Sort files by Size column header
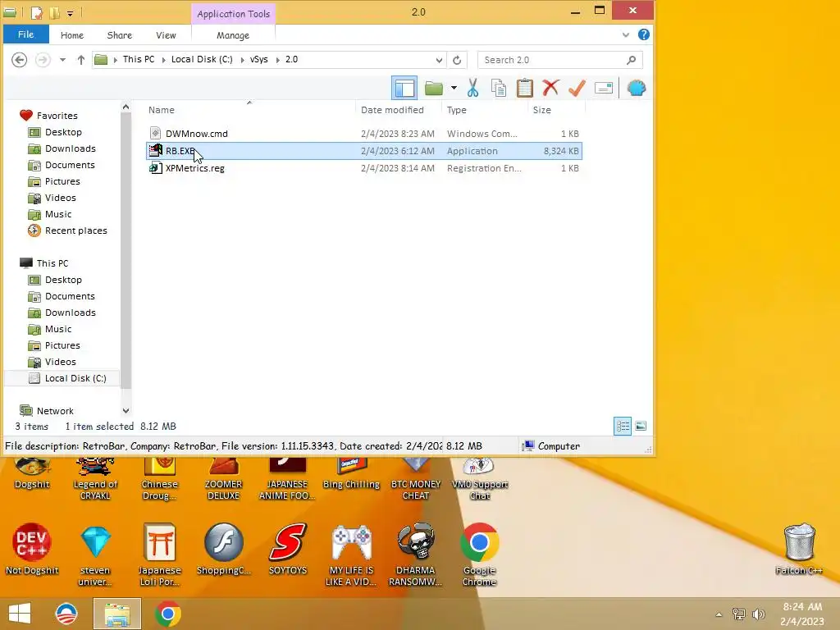840x630 pixels. pyautogui.click(x=541, y=110)
